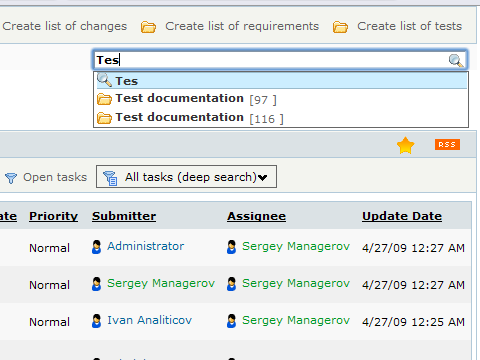
Task: Sort table by Submitter column header
Action: (124, 216)
